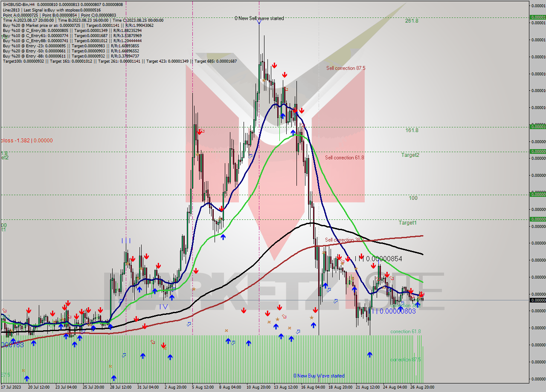Click the '0 New Sell wave started' label
Image resolution: width=546 pixels, height=392 pixels.
coord(259,18)
